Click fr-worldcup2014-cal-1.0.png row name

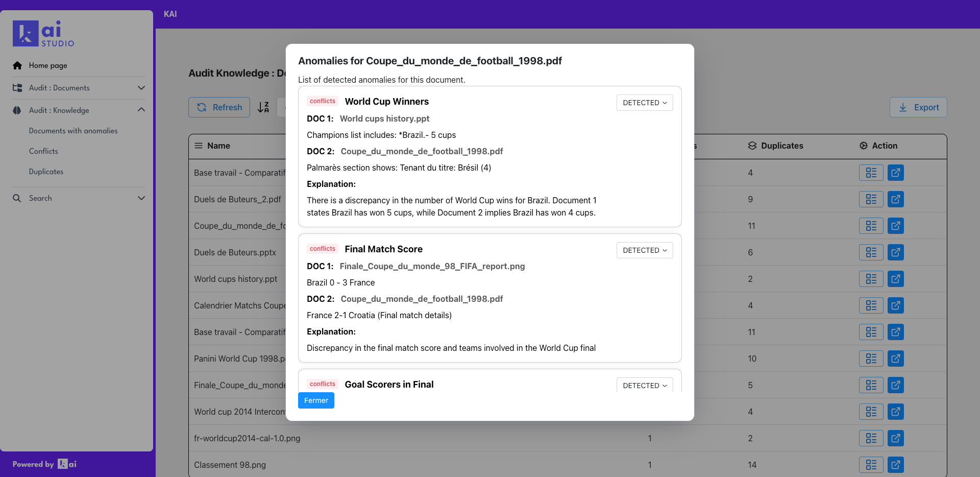pos(247,438)
